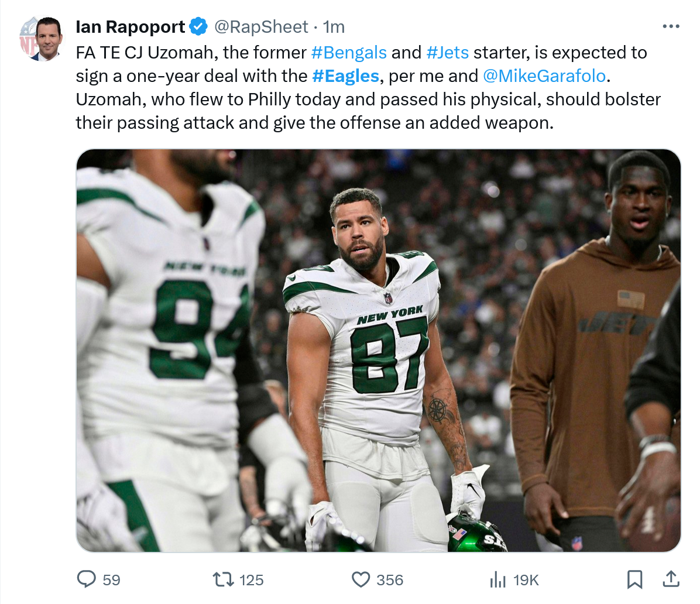
Task: Open the @RapSheet handle link
Action: coord(260,27)
